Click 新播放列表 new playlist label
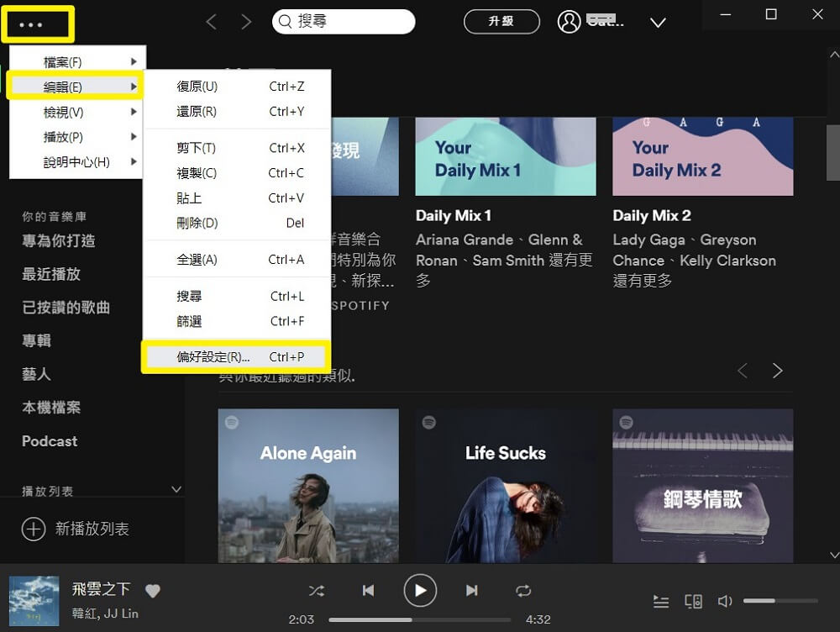Image resolution: width=840 pixels, height=632 pixels. click(92, 529)
